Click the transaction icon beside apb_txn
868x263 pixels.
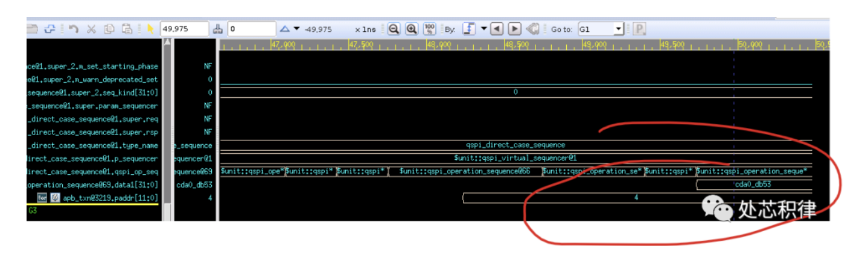tap(55, 198)
